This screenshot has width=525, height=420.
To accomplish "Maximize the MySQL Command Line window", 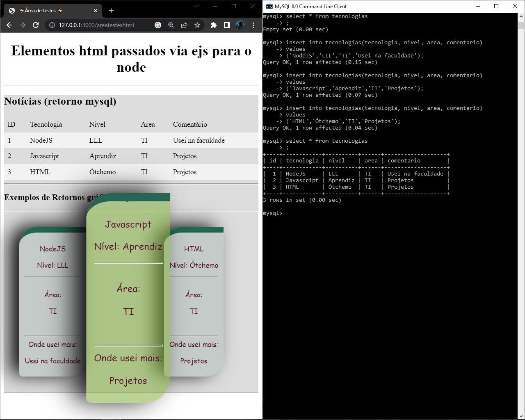I will coord(496,6).
